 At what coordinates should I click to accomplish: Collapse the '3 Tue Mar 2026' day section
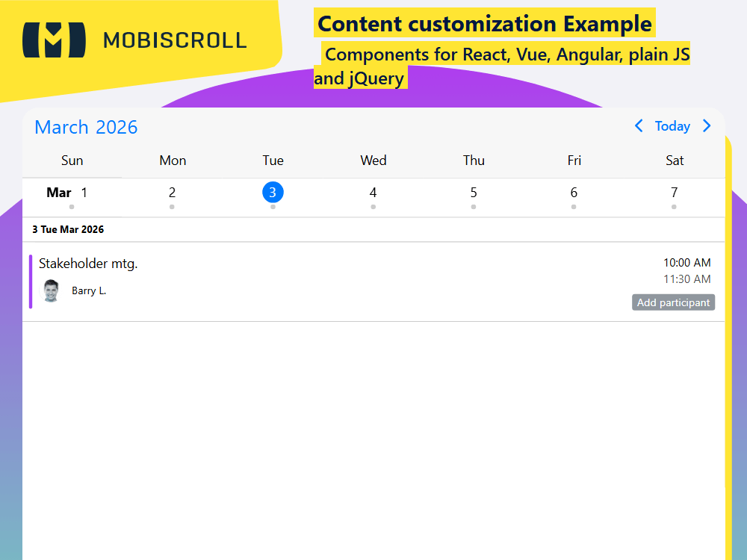[68, 229]
